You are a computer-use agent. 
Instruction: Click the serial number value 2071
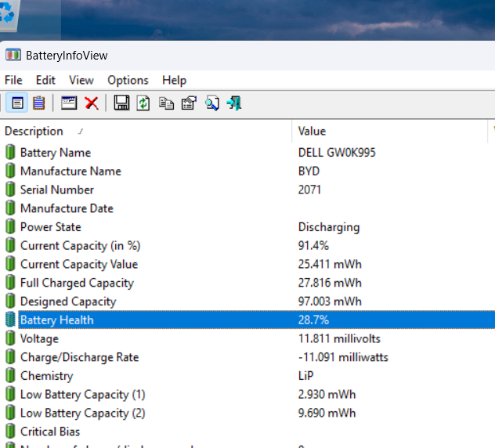coord(309,190)
